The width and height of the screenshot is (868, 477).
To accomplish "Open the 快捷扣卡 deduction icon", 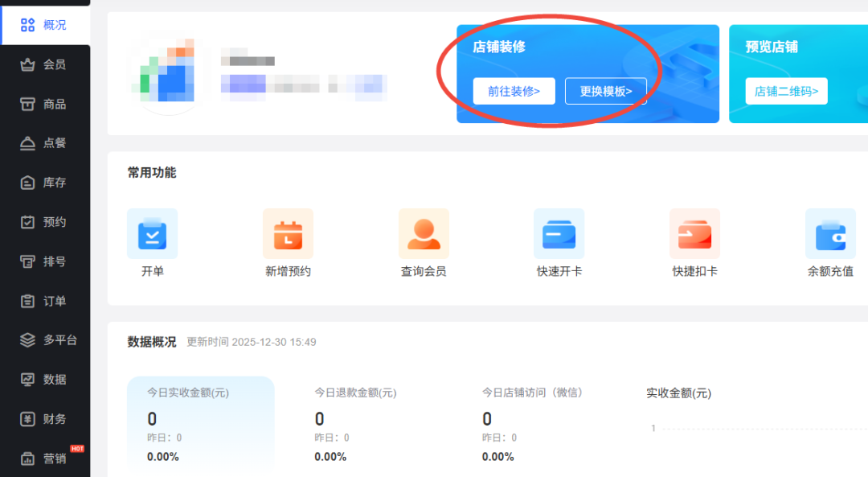I will tap(694, 234).
